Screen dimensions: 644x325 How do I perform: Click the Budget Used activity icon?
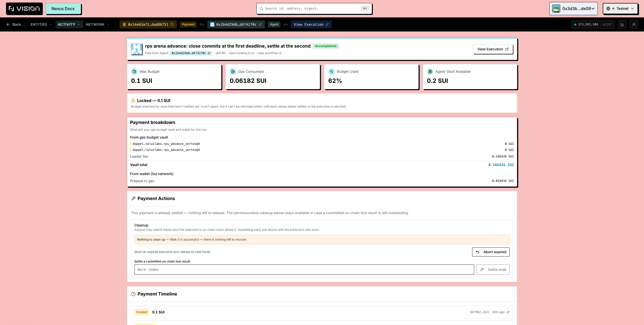[x=332, y=72]
